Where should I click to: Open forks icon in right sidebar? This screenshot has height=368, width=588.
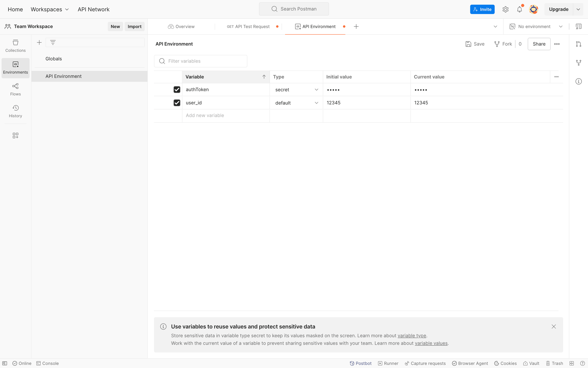click(x=579, y=63)
